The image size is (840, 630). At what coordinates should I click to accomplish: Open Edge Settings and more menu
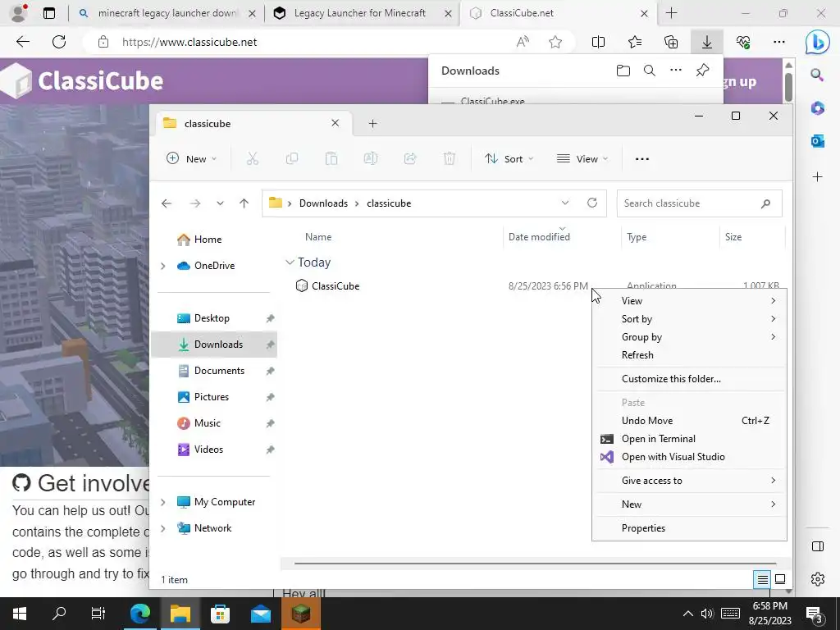(779, 42)
